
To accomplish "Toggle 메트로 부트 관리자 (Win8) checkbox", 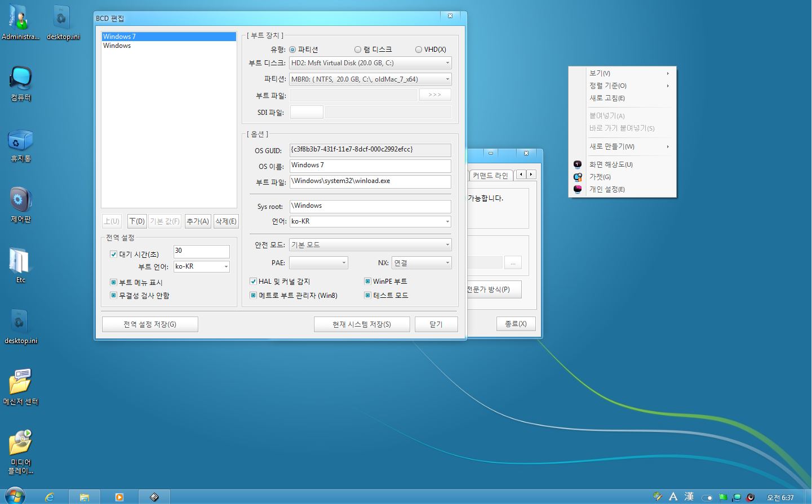I will click(x=253, y=295).
